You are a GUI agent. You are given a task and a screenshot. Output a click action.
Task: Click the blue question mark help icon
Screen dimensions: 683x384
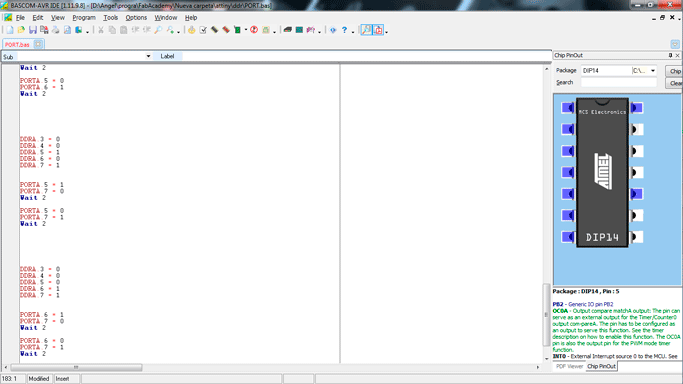coord(344,30)
